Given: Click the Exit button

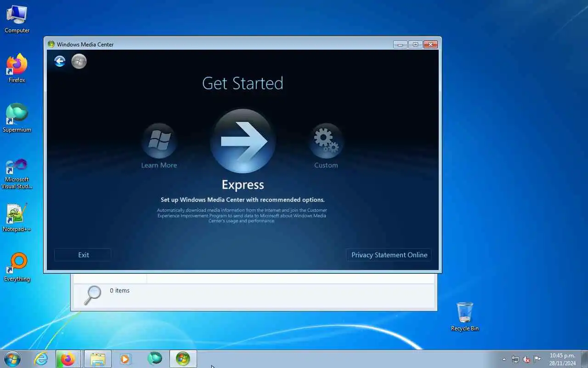Looking at the screenshot, I should 83,255.
